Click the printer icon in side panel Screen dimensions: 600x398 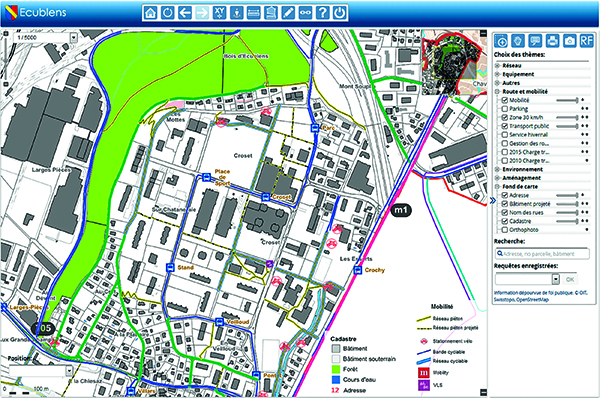(552, 40)
